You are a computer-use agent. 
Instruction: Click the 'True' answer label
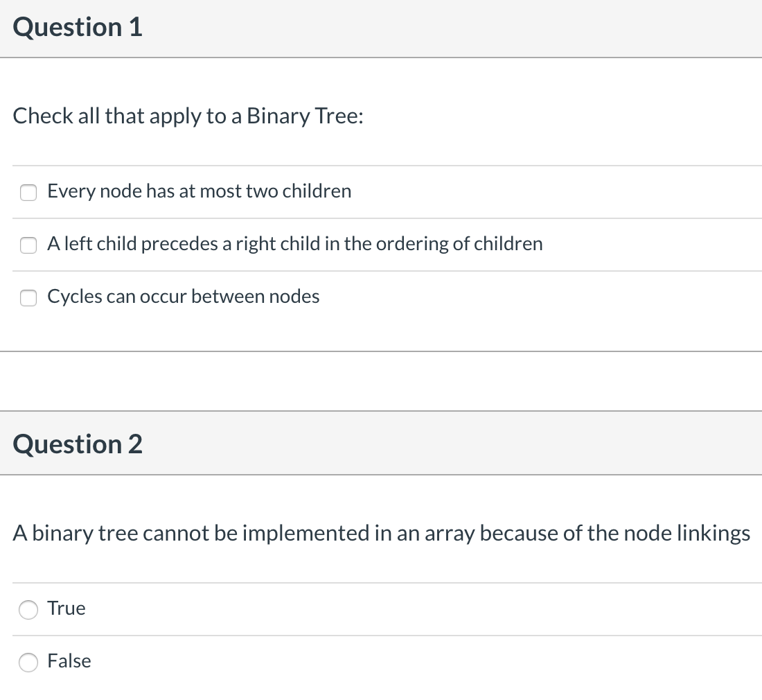pos(66,609)
